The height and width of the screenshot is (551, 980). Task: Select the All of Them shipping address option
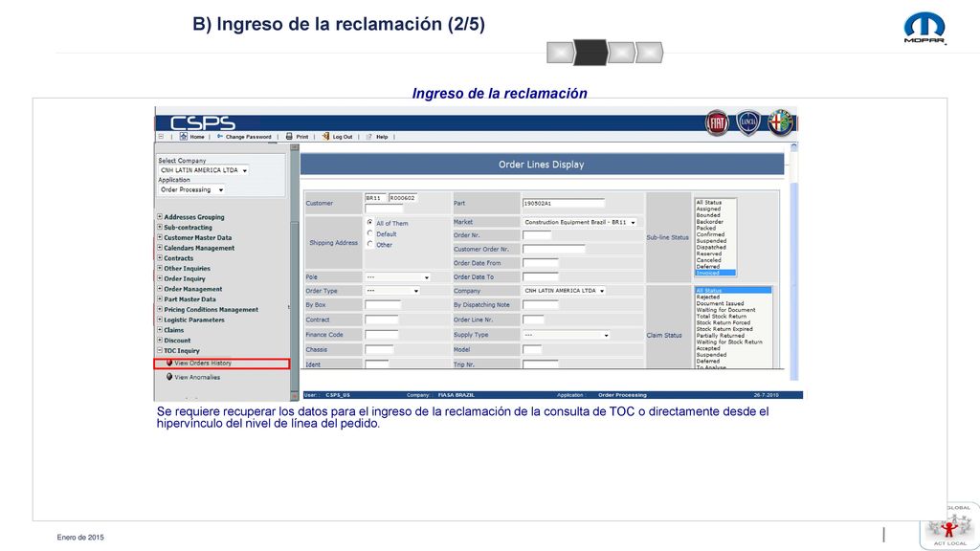370,222
